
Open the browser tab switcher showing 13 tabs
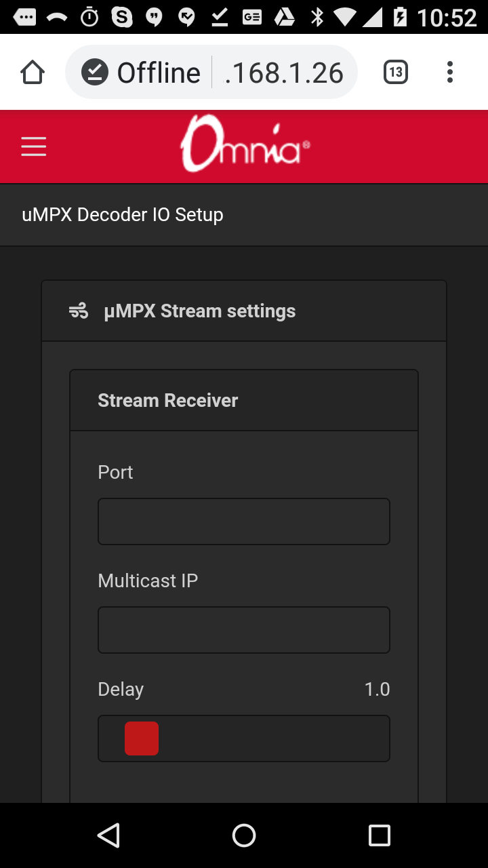tap(395, 71)
